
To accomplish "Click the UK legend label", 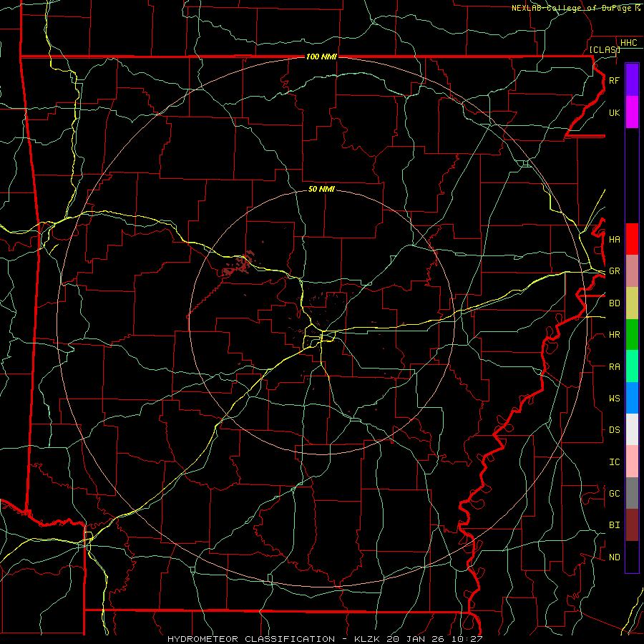I will tap(614, 112).
